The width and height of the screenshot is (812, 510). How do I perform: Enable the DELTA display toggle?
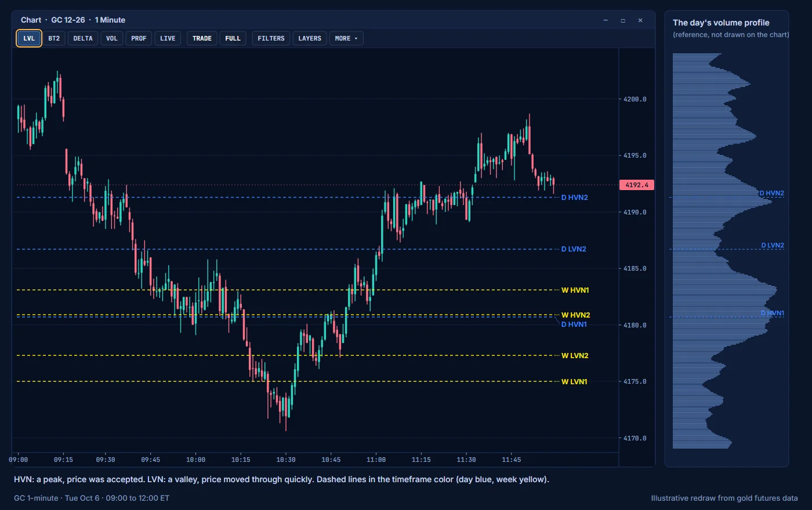point(83,38)
